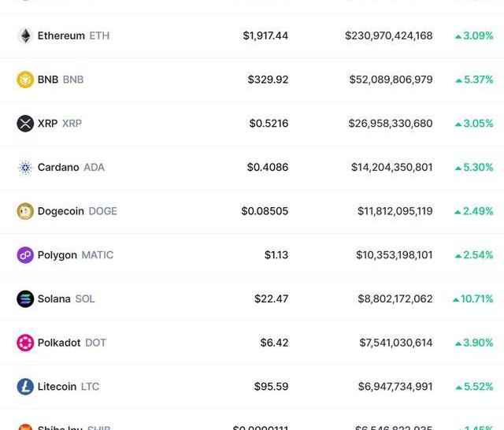Select the Solana logo icon
The width and height of the screenshot is (504, 430).
[25, 299]
